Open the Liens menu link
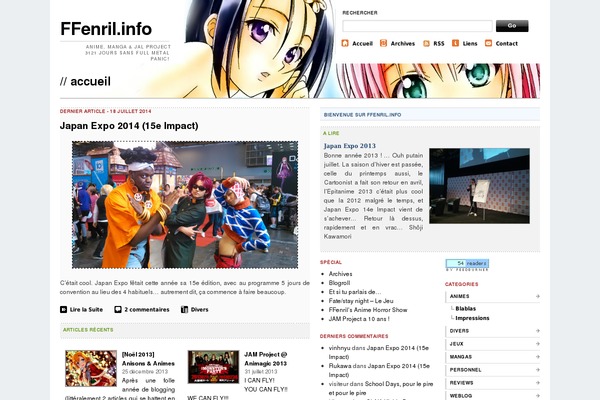The image size is (600, 400). point(470,44)
